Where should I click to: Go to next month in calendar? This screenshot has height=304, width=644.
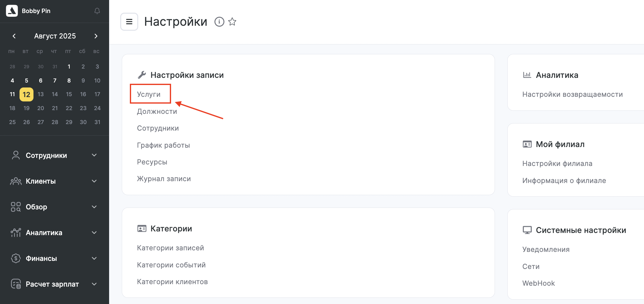click(96, 36)
